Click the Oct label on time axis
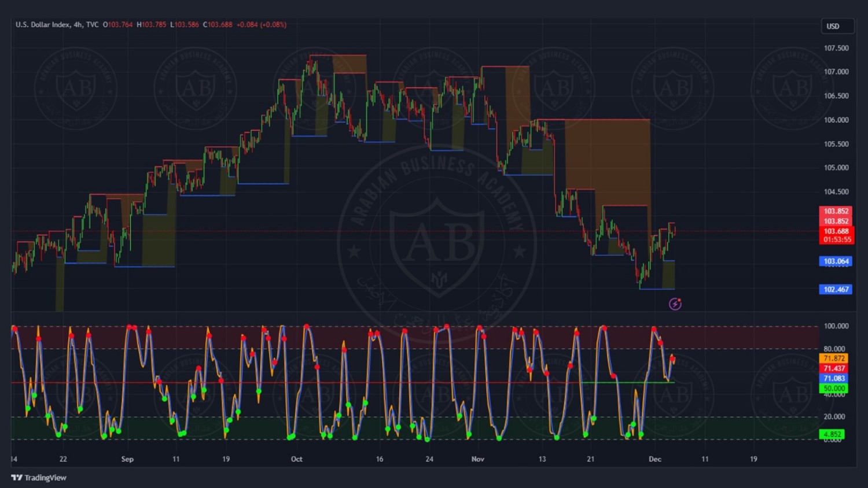Screen dimensions: 868x488 coord(296,459)
